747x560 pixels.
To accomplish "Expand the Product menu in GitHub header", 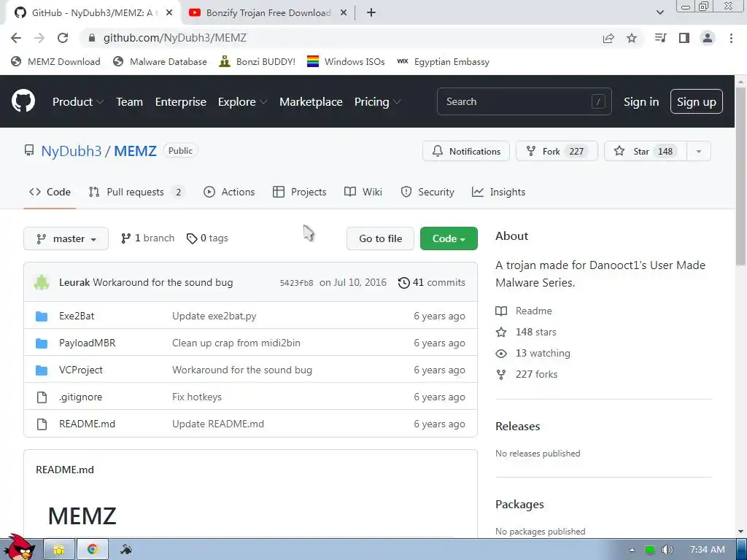I will click(x=77, y=101).
